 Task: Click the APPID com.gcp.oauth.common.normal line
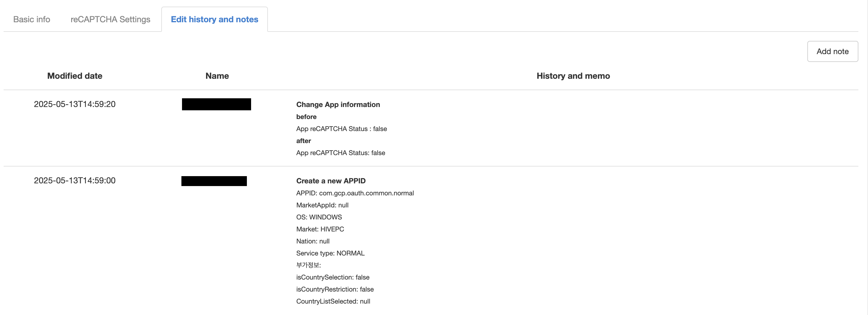click(355, 193)
